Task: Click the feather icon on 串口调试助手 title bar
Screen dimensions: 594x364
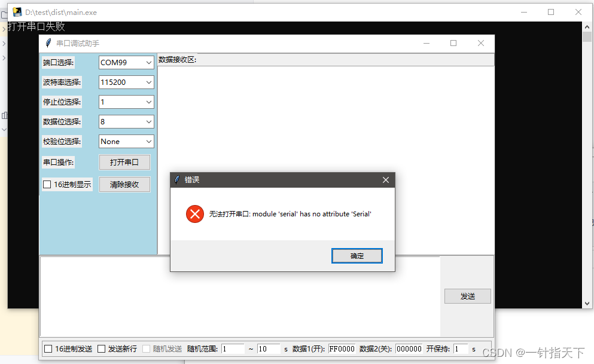Action: (x=48, y=43)
